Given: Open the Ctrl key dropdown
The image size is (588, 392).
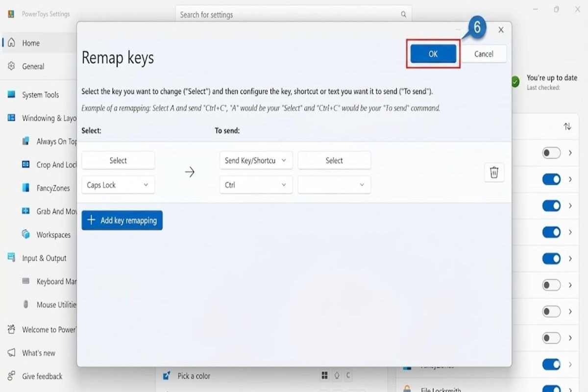Looking at the screenshot, I should [256, 185].
